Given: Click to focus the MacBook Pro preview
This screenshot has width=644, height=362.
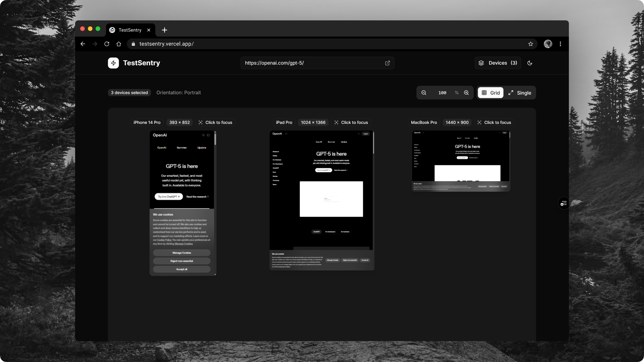Looking at the screenshot, I should [x=494, y=123].
